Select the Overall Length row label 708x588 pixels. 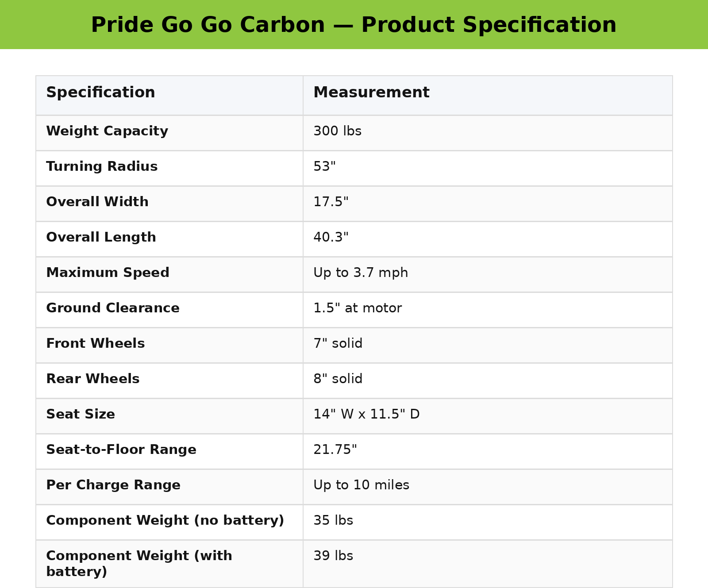101,238
